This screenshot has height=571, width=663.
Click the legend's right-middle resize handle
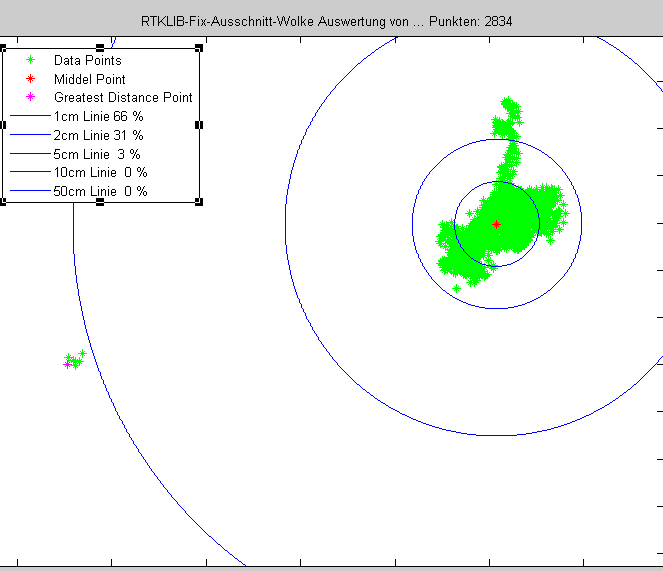[199, 125]
